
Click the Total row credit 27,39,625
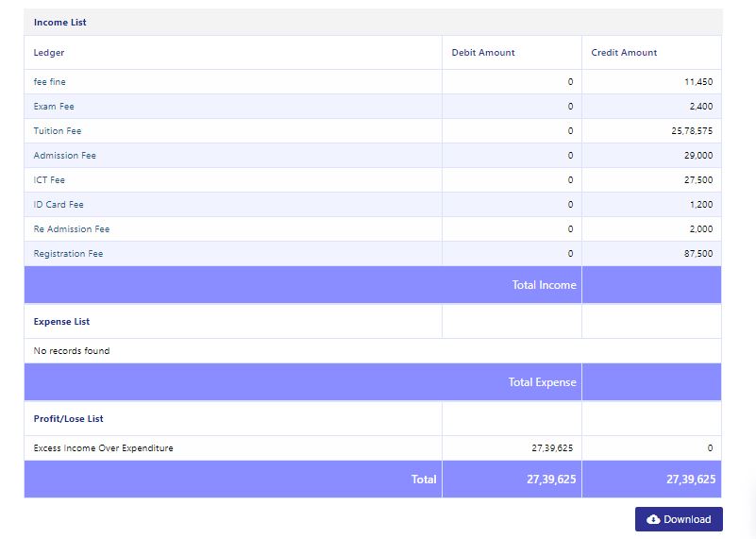691,480
